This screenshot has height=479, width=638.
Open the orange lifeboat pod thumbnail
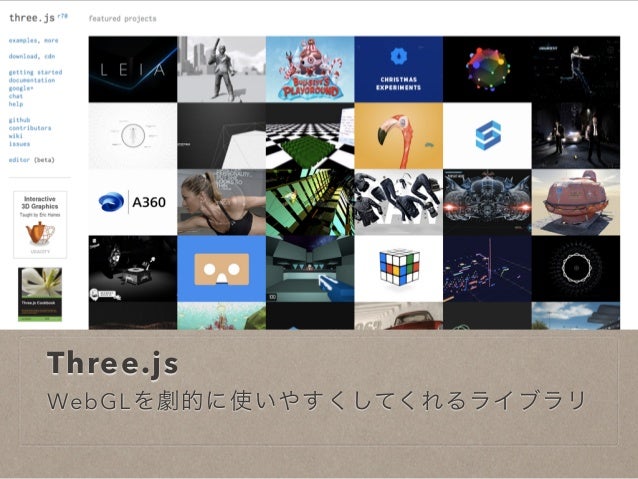[576, 202]
